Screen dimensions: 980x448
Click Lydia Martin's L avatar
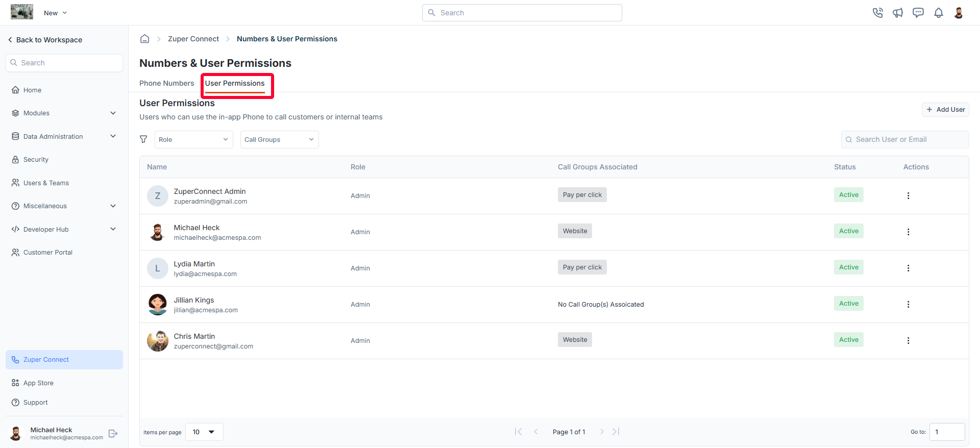(158, 268)
